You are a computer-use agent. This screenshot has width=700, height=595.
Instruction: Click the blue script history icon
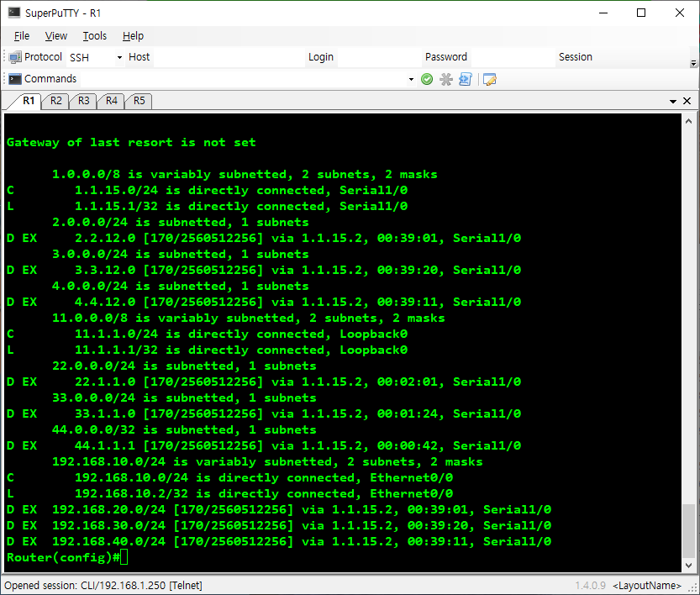pyautogui.click(x=466, y=79)
